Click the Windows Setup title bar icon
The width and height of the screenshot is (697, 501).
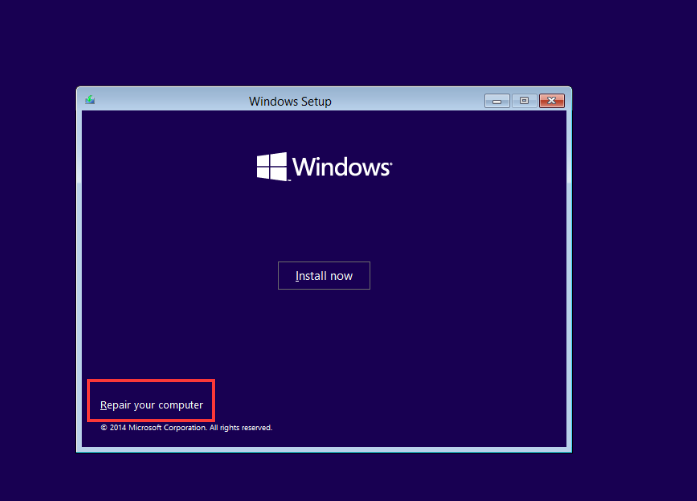pos(90,100)
